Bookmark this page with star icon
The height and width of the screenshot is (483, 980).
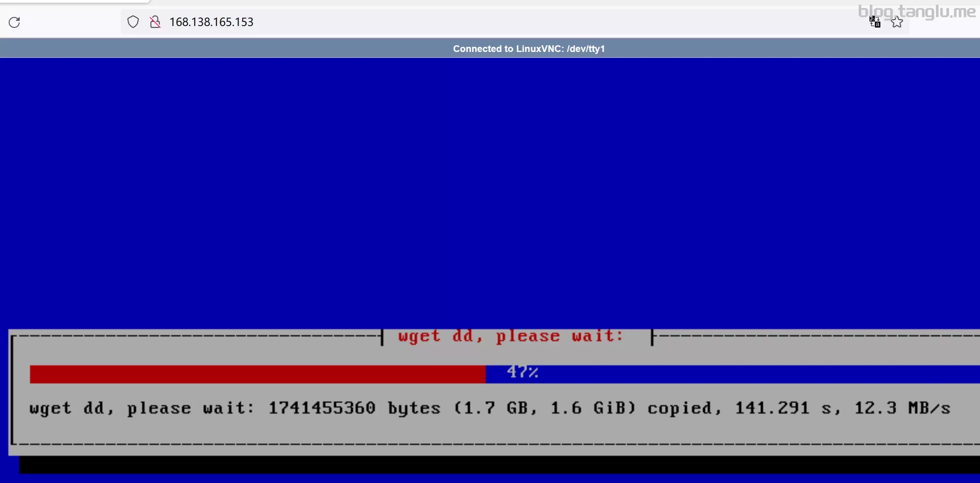click(x=897, y=22)
